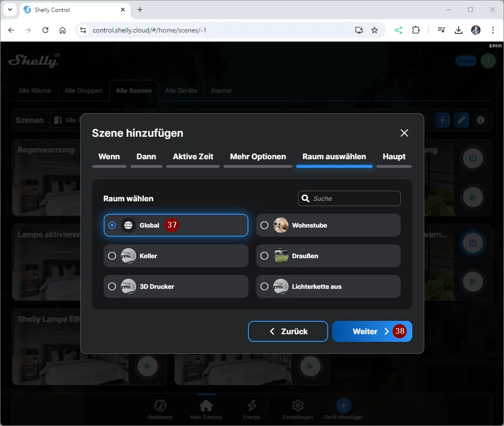504x426 pixels.
Task: Click the Suche room search field
Action: [x=354, y=198]
